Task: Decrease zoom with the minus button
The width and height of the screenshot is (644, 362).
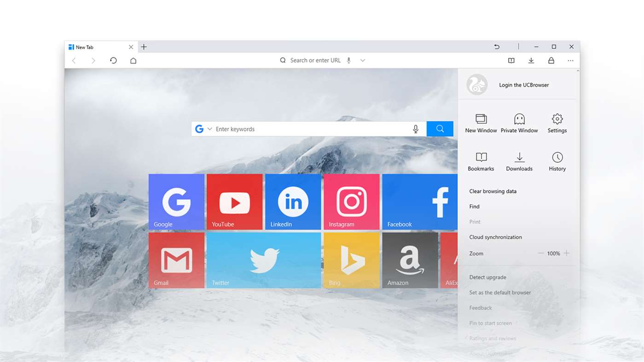Action: (x=541, y=253)
